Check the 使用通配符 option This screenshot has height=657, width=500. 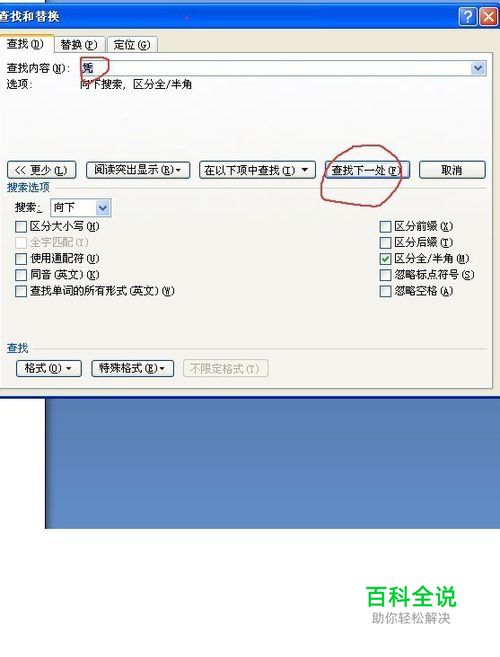point(21,259)
